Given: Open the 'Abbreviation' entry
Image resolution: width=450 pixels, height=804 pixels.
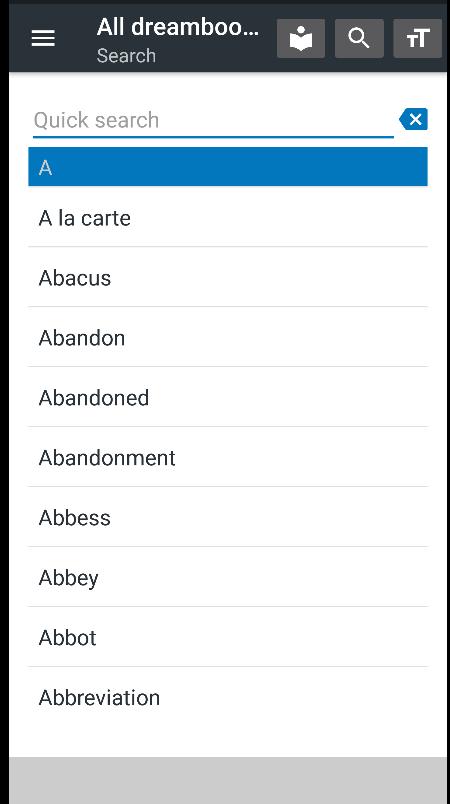Looking at the screenshot, I should [228, 697].
